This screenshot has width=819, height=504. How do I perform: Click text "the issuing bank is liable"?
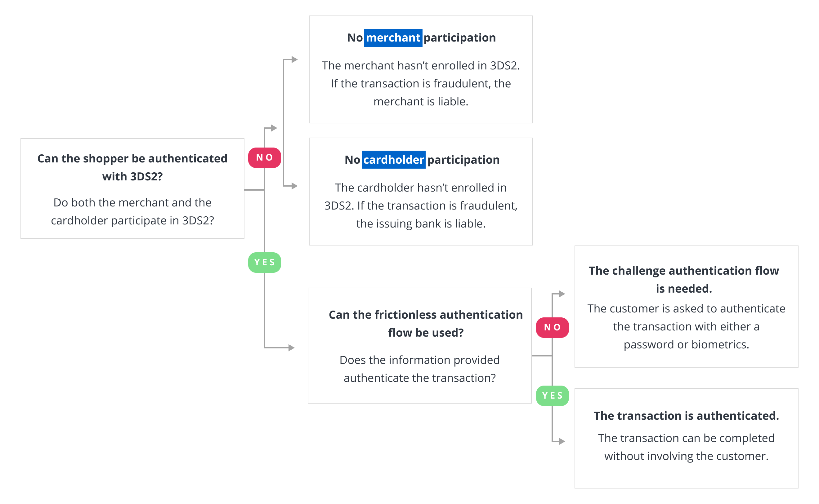(420, 224)
